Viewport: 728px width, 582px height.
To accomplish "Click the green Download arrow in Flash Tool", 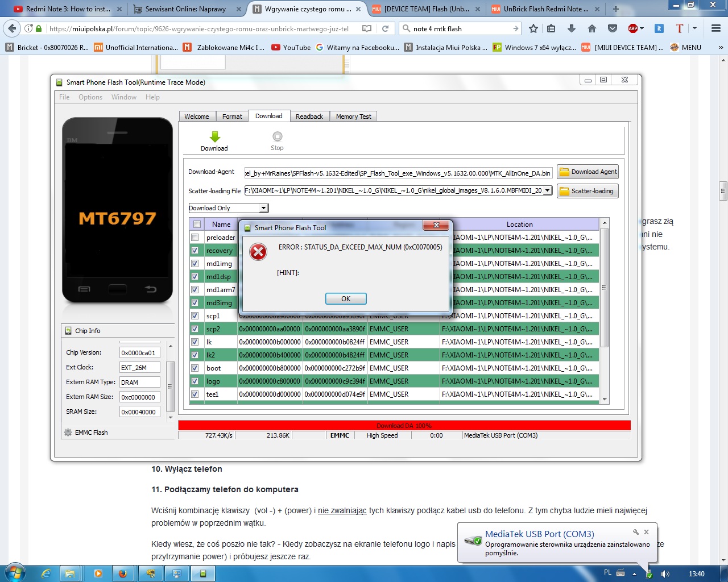I will point(214,137).
